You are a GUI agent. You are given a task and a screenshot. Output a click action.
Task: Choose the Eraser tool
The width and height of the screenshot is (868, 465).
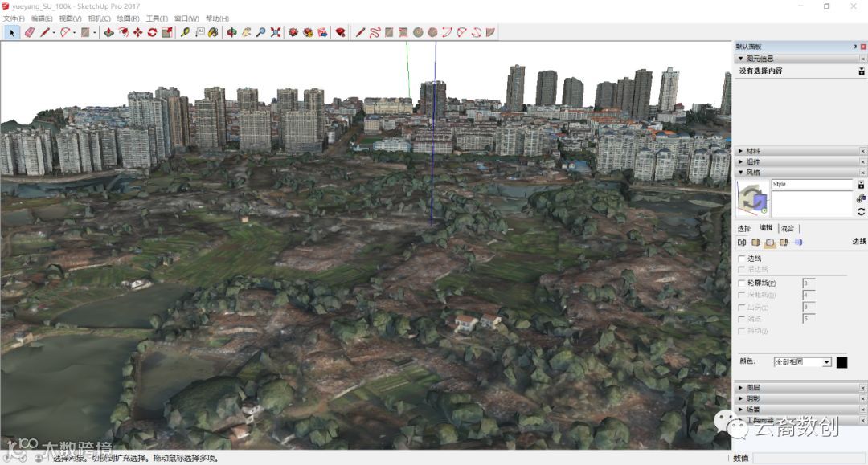[30, 32]
